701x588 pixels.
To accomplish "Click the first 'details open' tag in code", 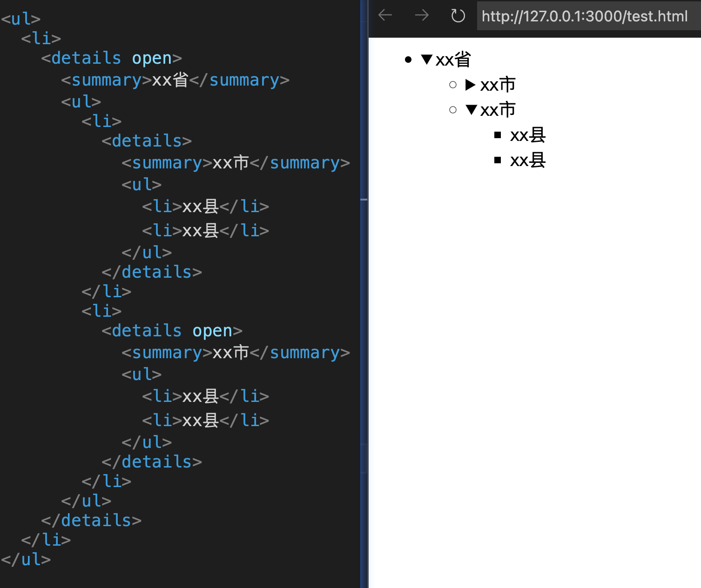I will click(111, 58).
